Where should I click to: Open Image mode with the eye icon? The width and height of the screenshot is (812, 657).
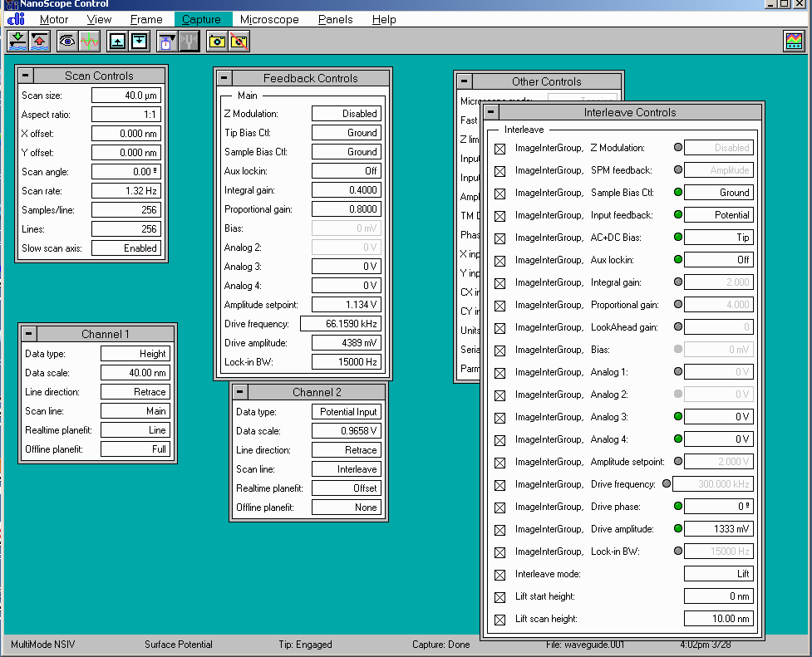coord(66,42)
